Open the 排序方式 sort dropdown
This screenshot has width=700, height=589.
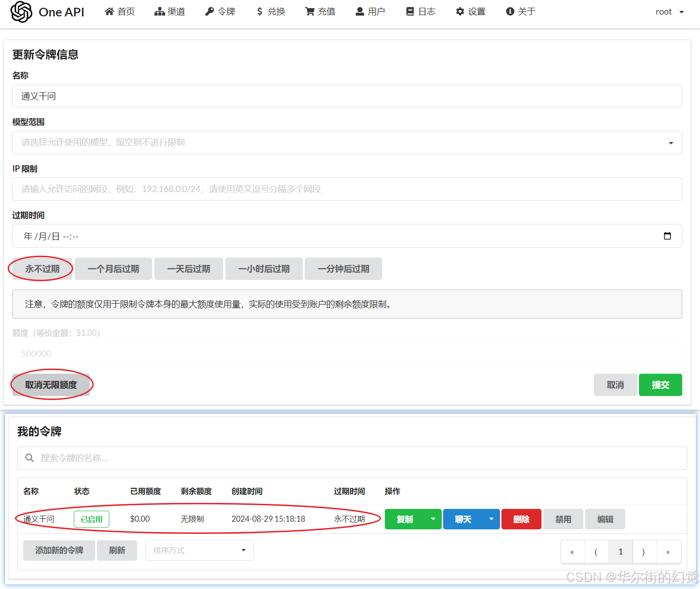[199, 551]
